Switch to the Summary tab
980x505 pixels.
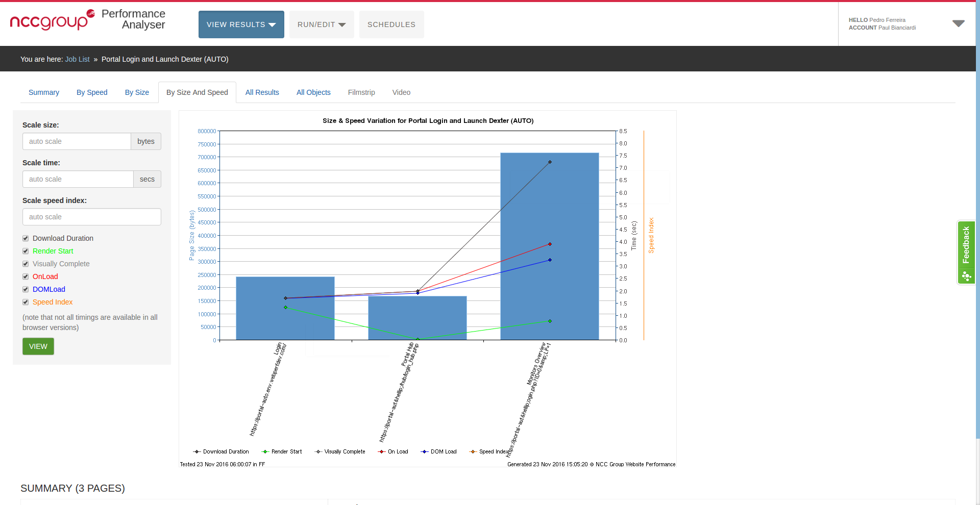pos(44,92)
